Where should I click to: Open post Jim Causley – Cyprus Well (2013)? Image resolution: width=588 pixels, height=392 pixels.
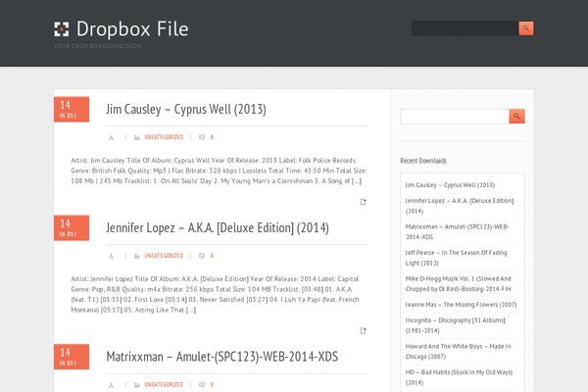tap(186, 109)
